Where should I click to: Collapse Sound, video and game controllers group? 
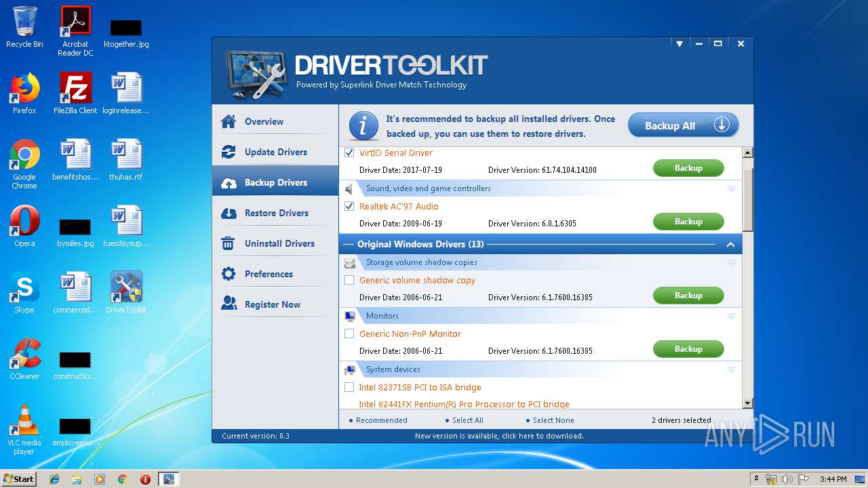coord(731,188)
